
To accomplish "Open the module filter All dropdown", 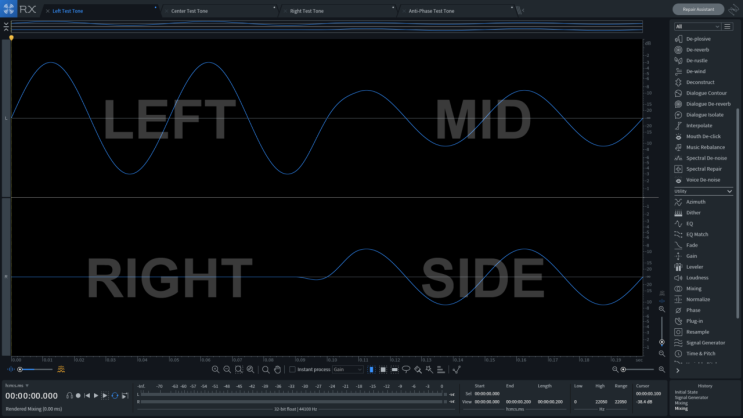I will tap(698, 27).
